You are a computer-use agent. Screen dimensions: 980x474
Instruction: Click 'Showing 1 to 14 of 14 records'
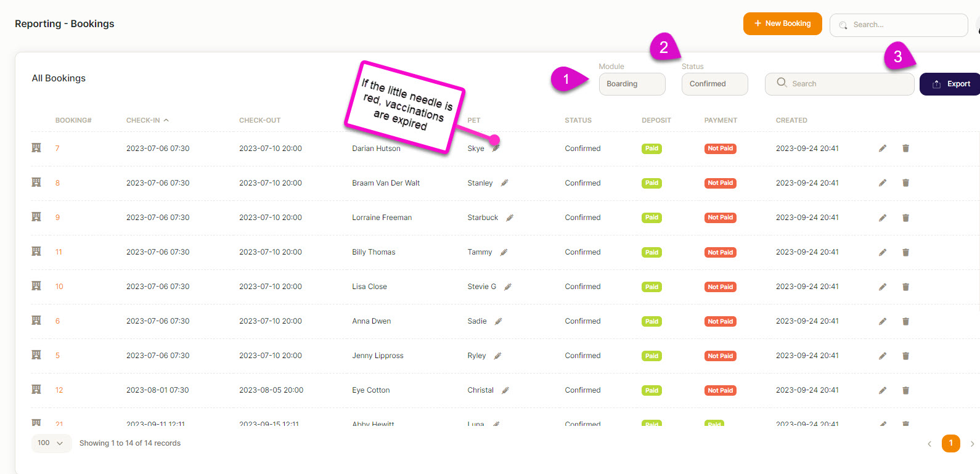pos(130,443)
